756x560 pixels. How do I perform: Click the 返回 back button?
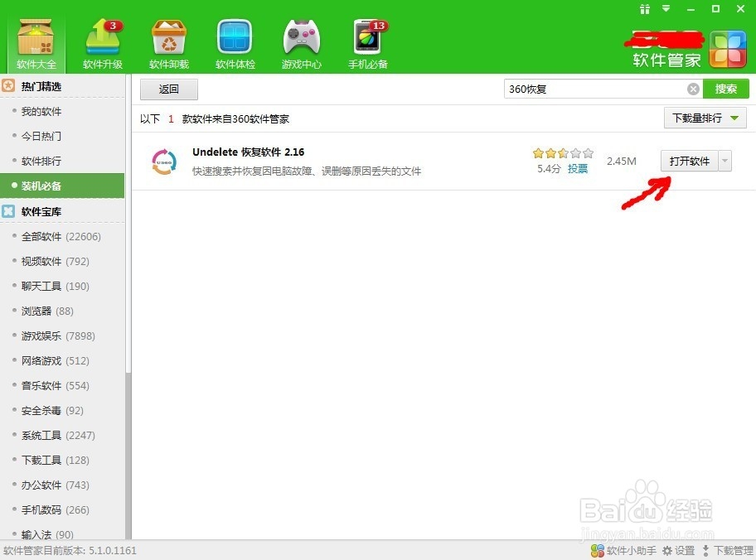coord(168,89)
